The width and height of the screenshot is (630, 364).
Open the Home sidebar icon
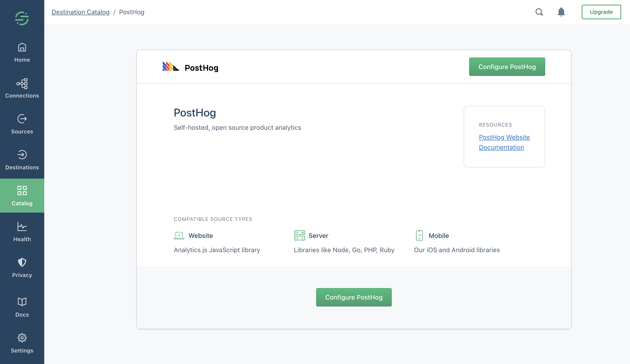pos(22,47)
